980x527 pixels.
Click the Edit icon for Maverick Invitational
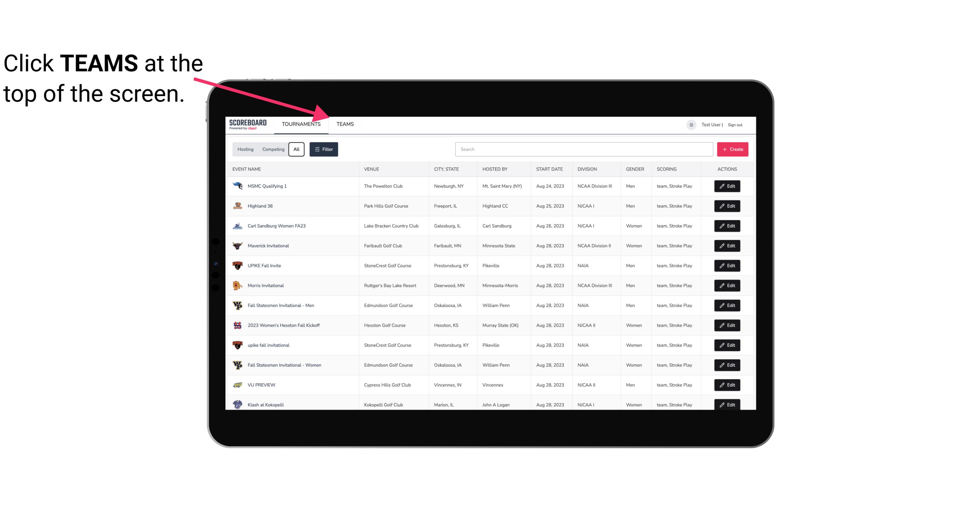pos(728,246)
